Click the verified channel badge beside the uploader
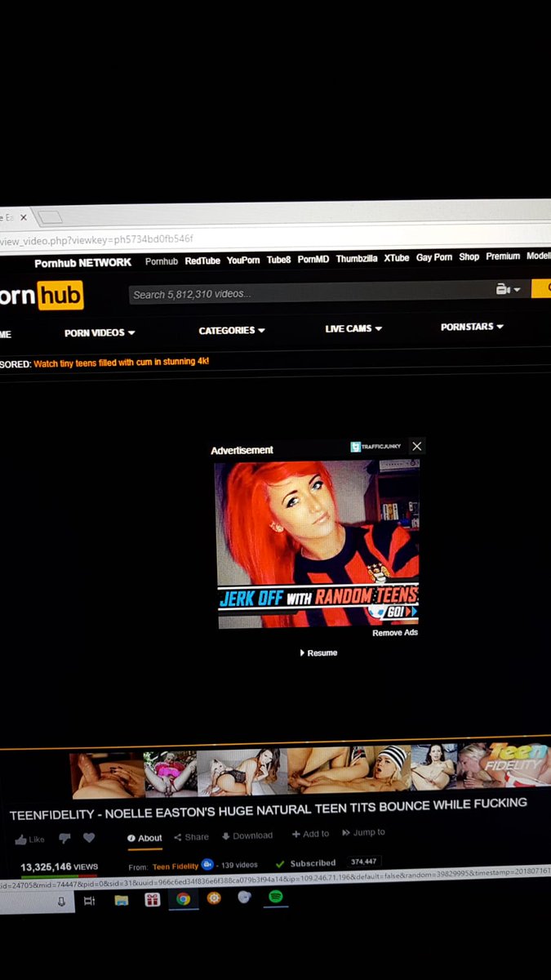Image resolution: width=551 pixels, height=980 pixels. [x=208, y=864]
